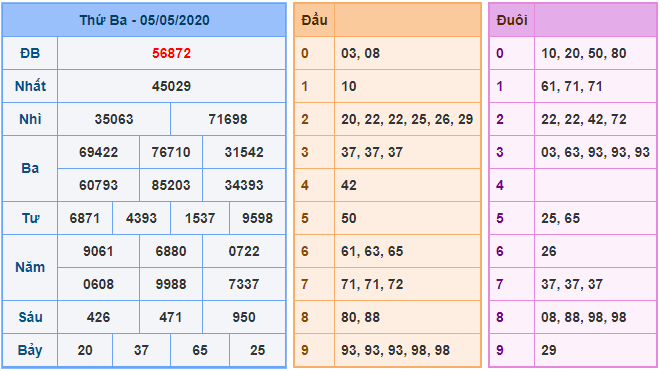Screen dimensions: 660x371
Task: Click '25, 65' in Đuôi row 5
Action: pyautogui.click(x=561, y=218)
